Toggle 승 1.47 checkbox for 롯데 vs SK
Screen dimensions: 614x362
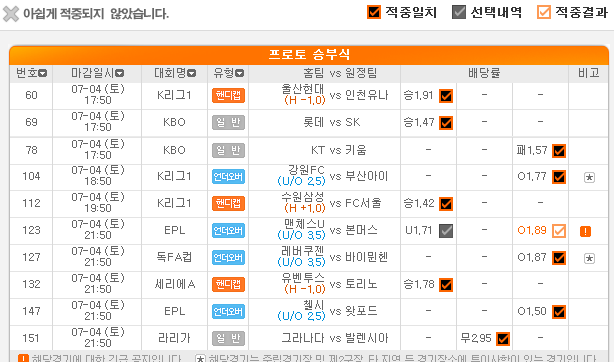(446, 123)
